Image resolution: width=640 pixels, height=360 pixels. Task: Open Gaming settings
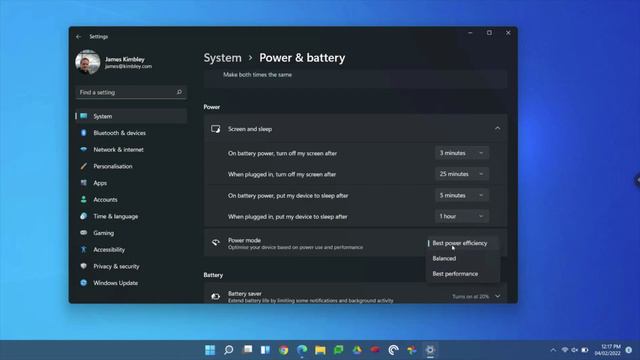[x=131, y=233]
